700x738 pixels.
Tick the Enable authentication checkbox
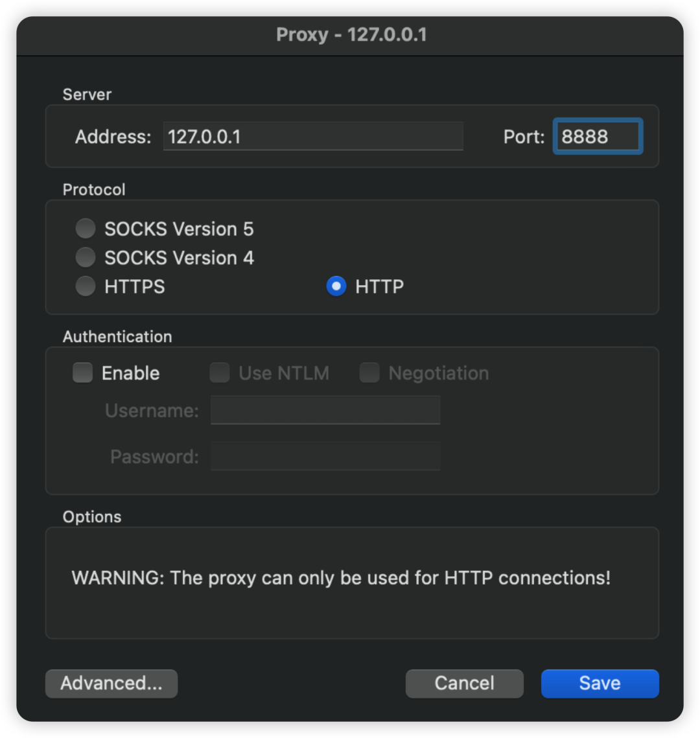tap(83, 373)
